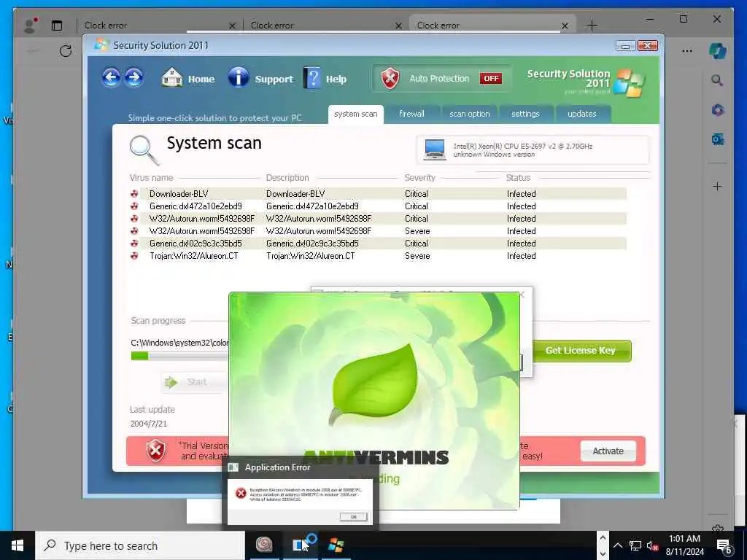747x560 pixels.
Task: Click the red error icon in Application Error
Action: click(x=241, y=494)
